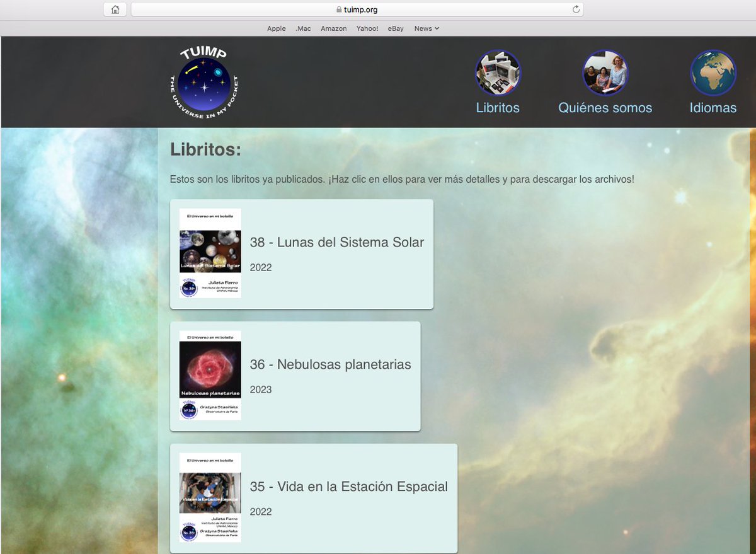Open the Libritos menu label
Screen dimensions: 756x554
(x=498, y=108)
